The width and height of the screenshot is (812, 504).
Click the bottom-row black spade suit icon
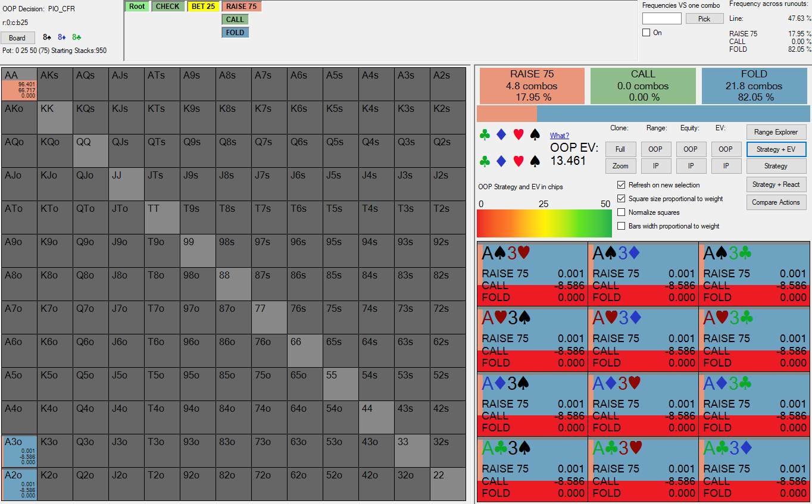[535, 161]
